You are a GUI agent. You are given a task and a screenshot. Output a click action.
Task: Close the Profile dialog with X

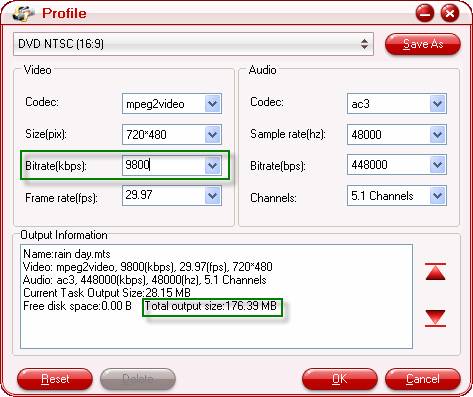(x=450, y=14)
